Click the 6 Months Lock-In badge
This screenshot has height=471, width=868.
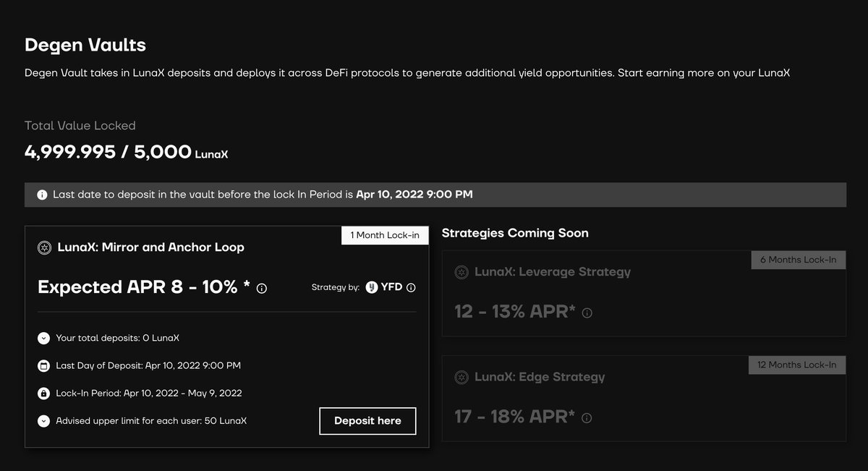point(798,260)
